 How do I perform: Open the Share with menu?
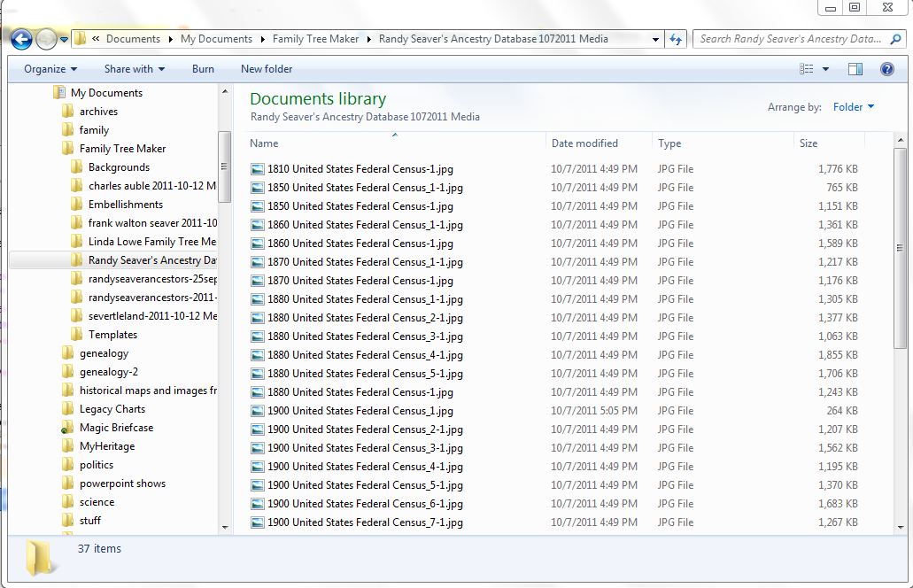[x=135, y=69]
